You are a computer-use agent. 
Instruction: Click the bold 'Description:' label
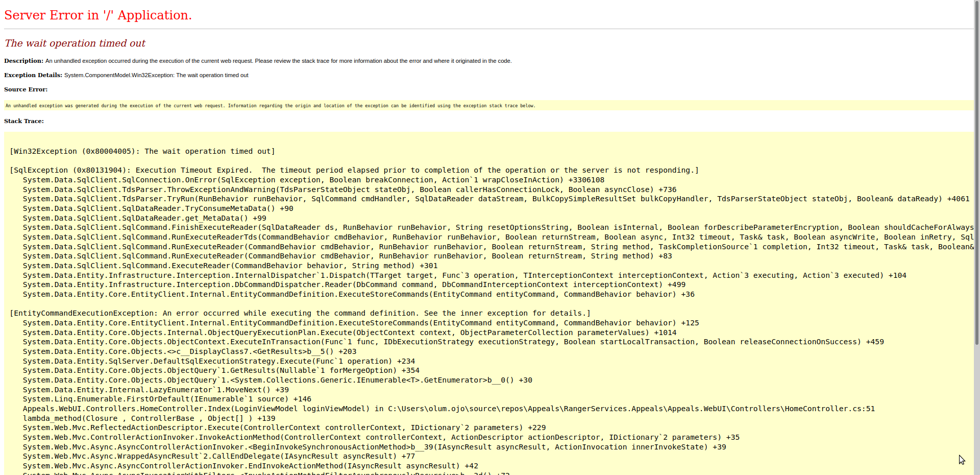(23, 61)
